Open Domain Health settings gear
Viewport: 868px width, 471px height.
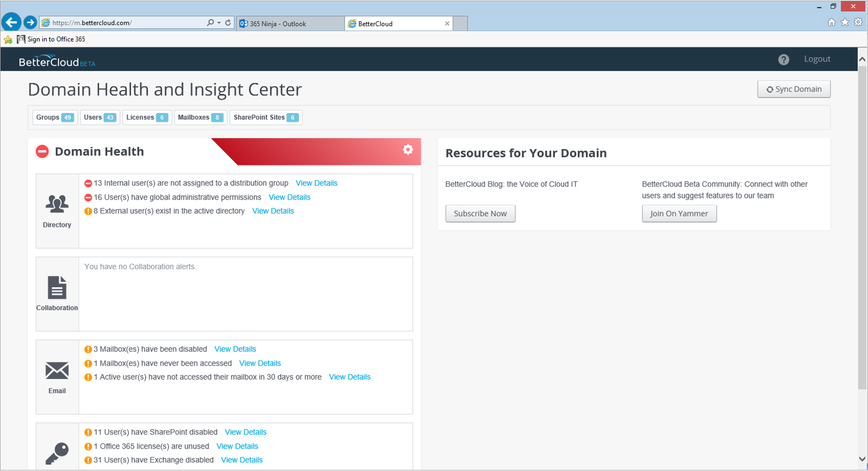(408, 150)
